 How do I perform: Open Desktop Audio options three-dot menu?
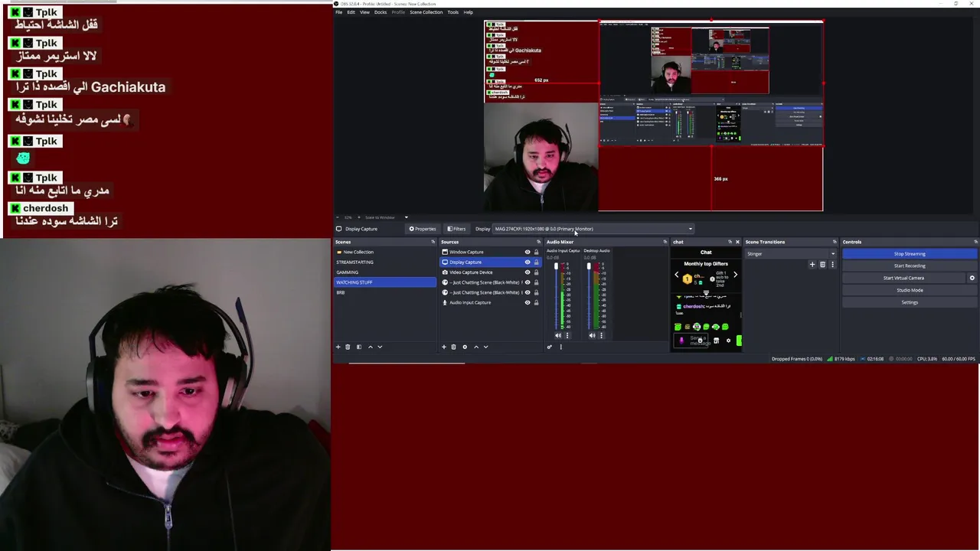point(601,335)
